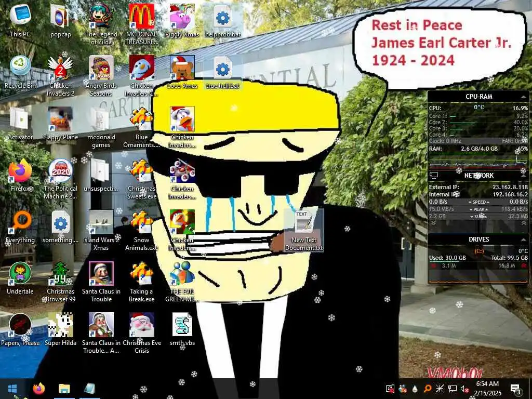Select the mcdonald games folder
The image size is (532, 399).
[x=101, y=128]
